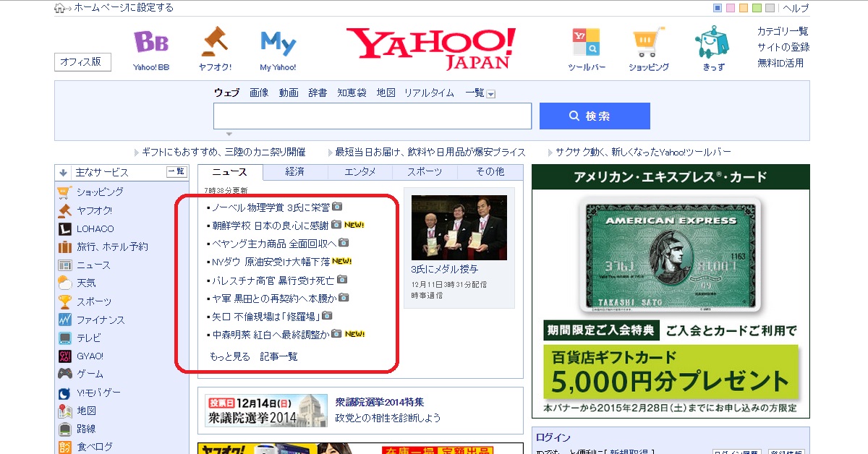Open the きっず robot icon
868x454 pixels.
click(712, 42)
